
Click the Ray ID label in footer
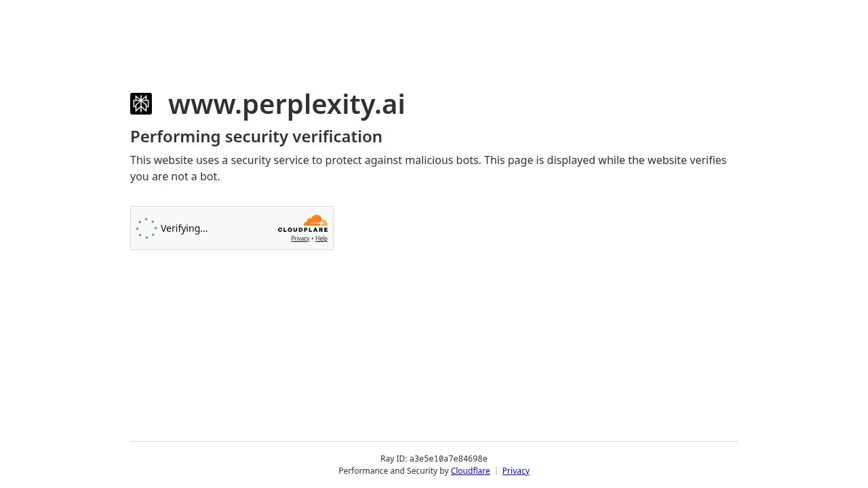(393, 459)
